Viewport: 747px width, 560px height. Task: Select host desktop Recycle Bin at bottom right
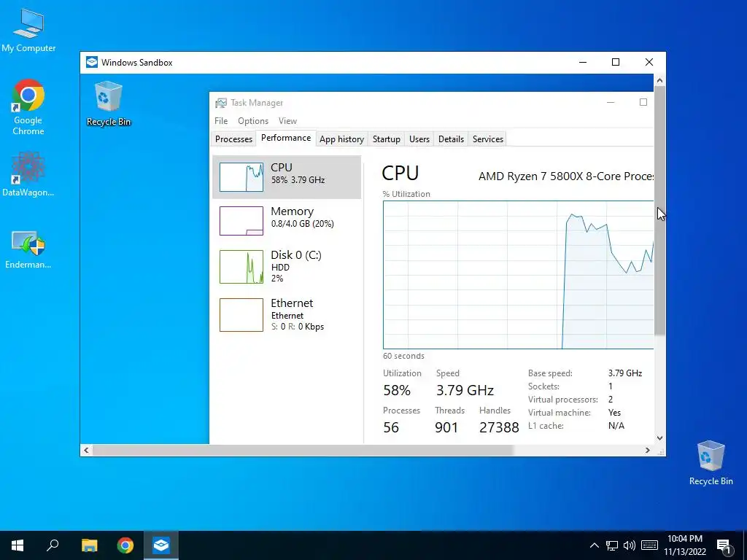711,463
